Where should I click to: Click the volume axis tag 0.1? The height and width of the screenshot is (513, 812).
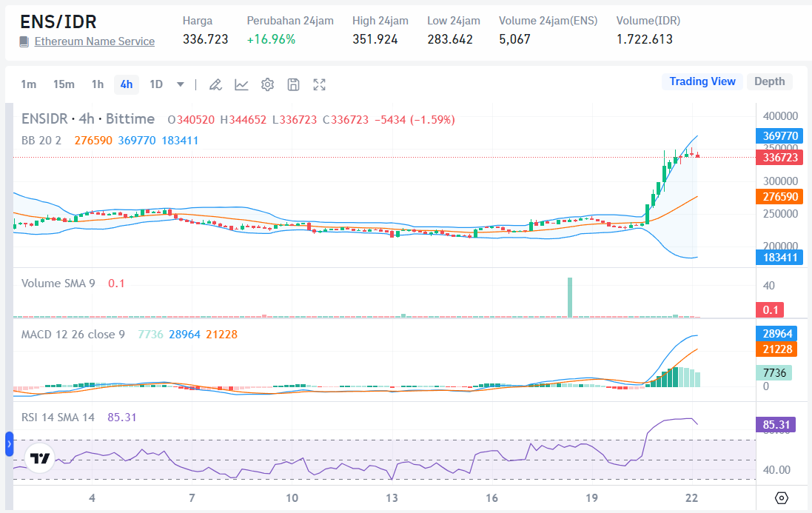(770, 310)
